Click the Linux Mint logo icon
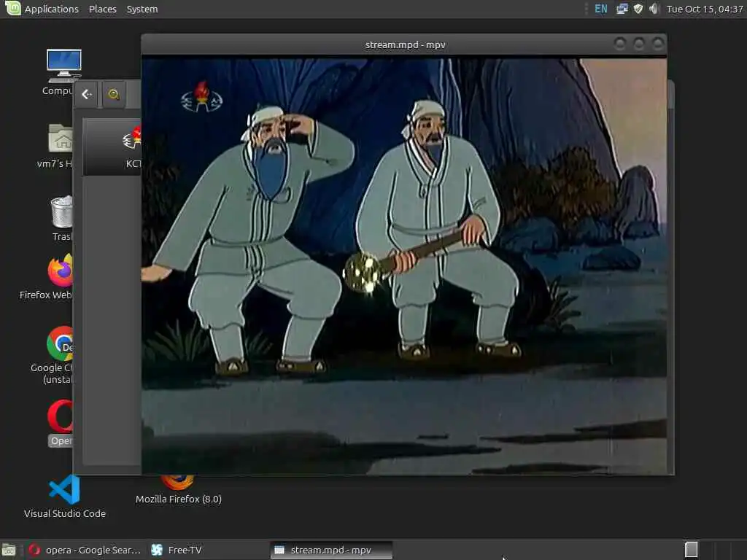This screenshot has height=560, width=747. click(x=12, y=8)
